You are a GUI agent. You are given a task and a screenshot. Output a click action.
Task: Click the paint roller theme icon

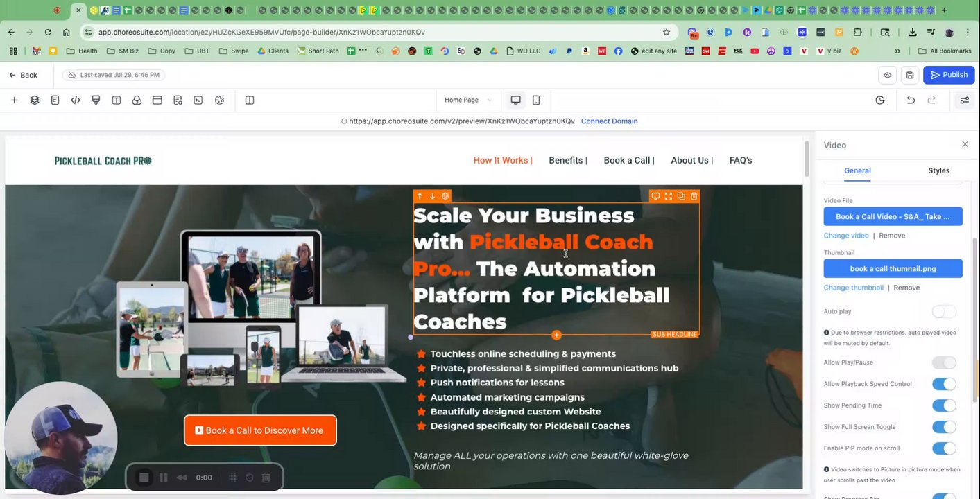[x=96, y=100]
